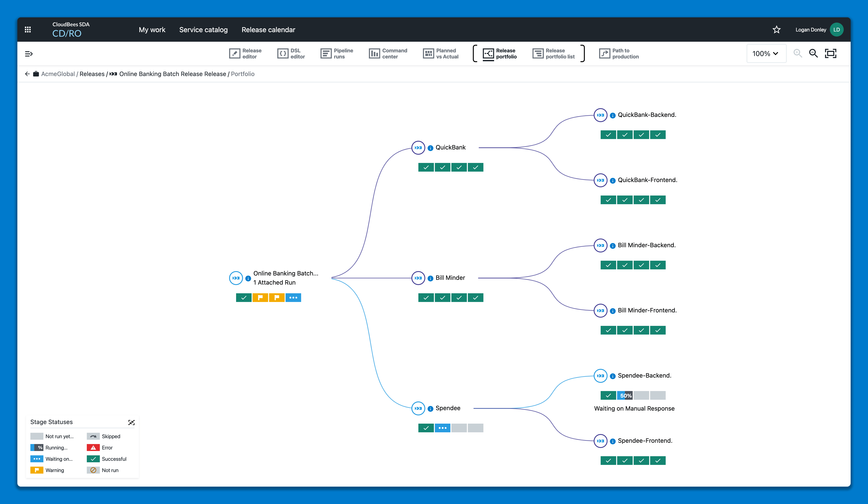The height and width of the screenshot is (504, 868).
Task: Open the 100% zoom level dropdown
Action: tap(766, 53)
